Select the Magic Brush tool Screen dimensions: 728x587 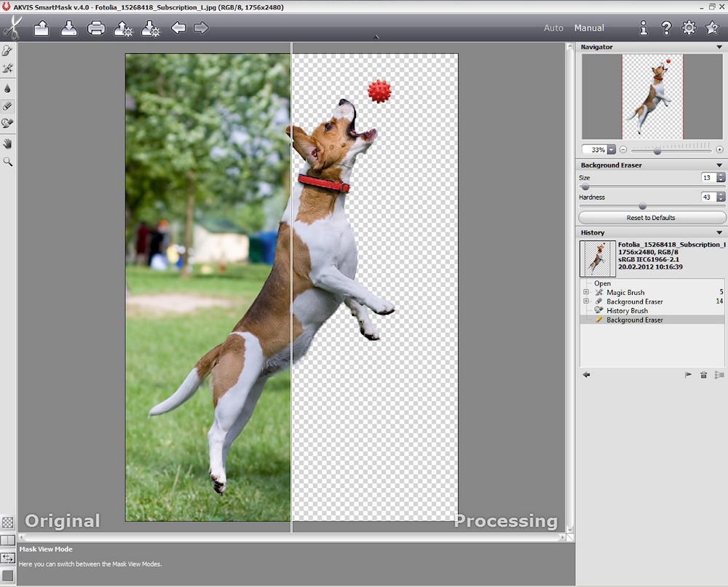(8, 68)
